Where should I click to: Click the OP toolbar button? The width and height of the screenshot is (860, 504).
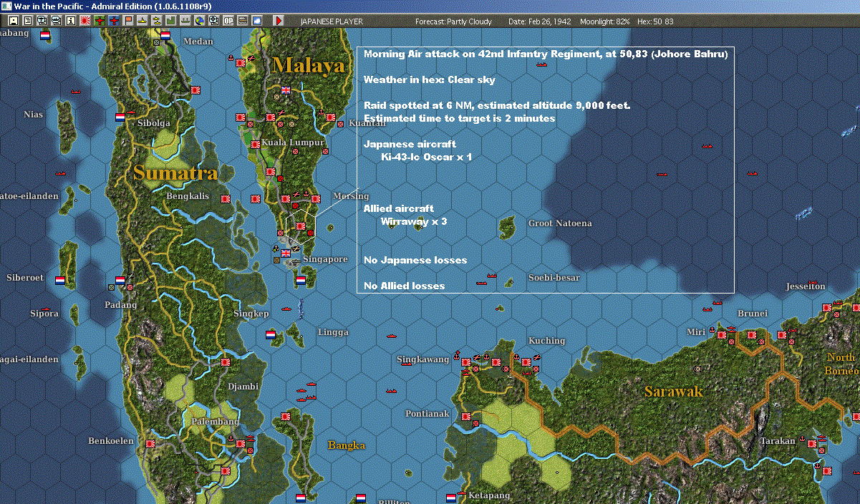[x=228, y=21]
